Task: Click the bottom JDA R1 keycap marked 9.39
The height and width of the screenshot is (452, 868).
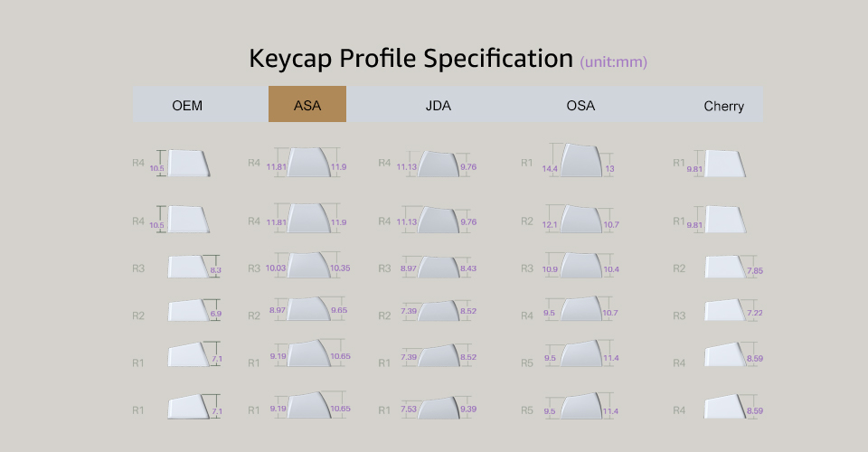Action: click(438, 410)
